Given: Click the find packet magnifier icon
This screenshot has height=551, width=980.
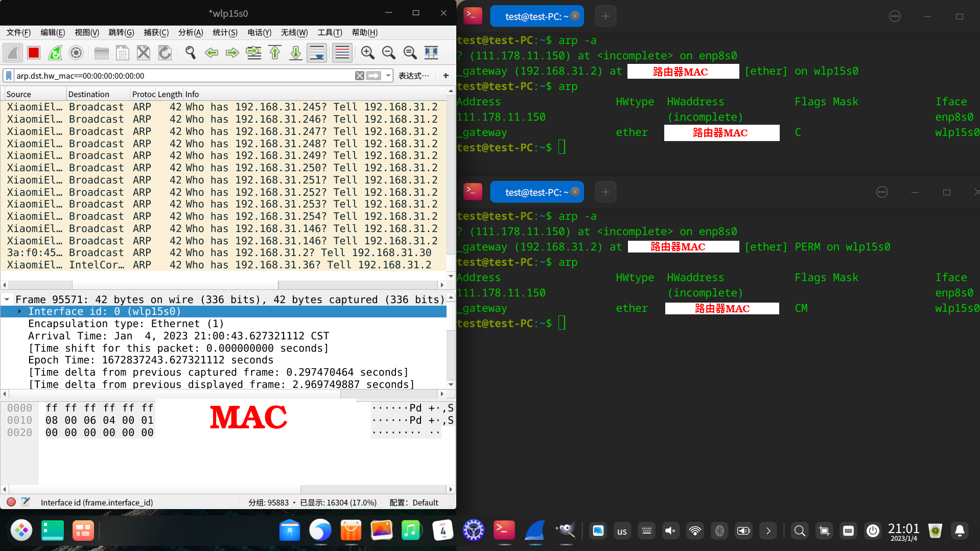Looking at the screenshot, I should [x=190, y=53].
